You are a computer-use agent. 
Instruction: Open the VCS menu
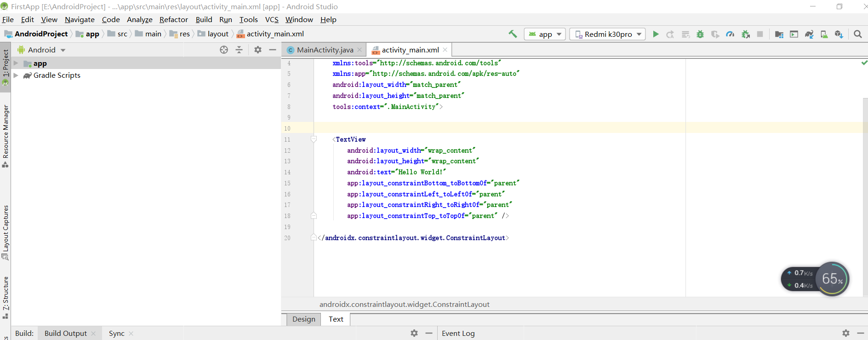point(272,19)
